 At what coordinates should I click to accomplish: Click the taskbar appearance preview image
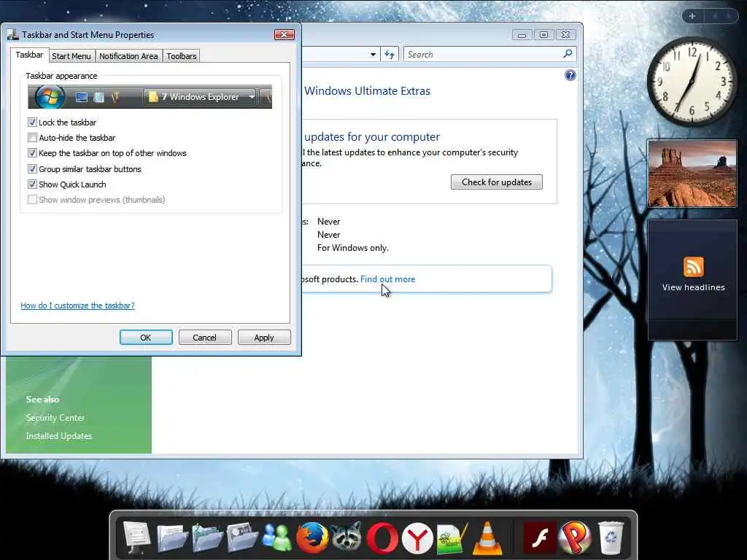point(150,97)
